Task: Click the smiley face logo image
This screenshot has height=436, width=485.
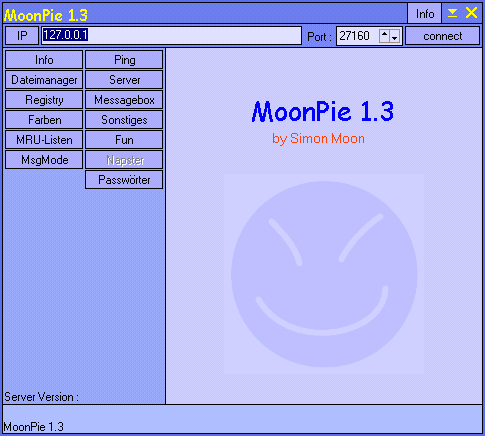Action: tap(324, 274)
